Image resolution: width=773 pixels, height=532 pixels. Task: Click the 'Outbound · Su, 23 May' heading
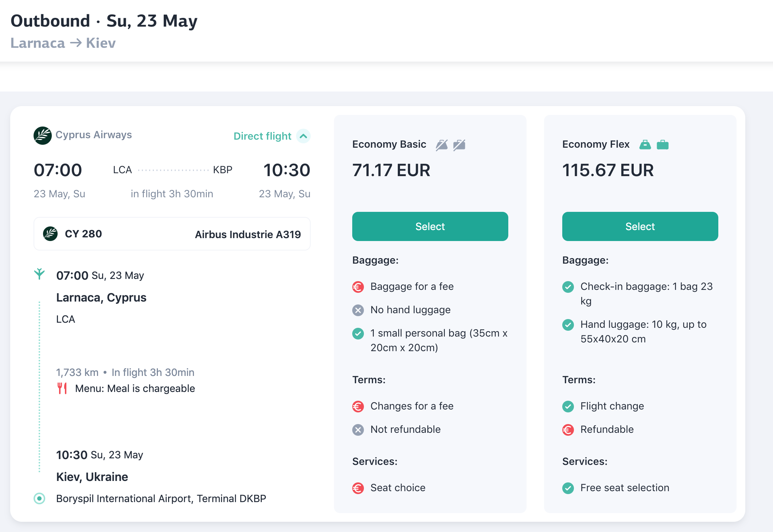[x=104, y=21]
